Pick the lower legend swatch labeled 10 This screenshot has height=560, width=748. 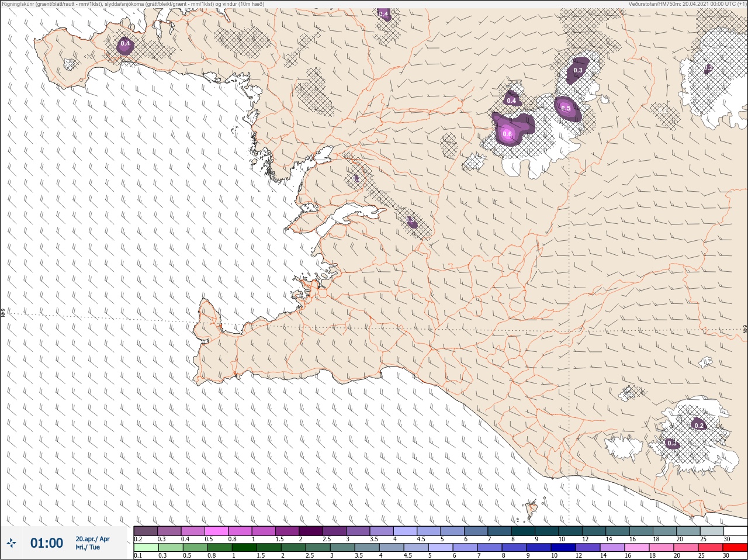563,548
